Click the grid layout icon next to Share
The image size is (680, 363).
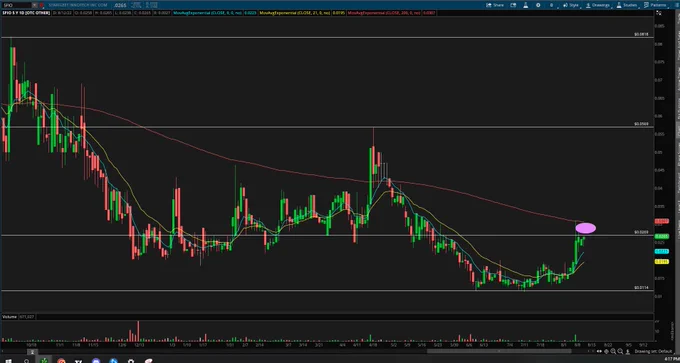[513, 5]
